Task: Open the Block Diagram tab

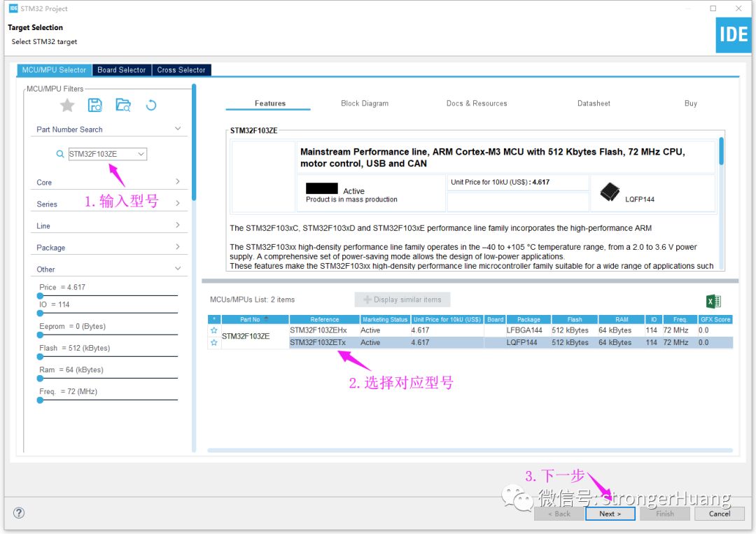Action: 365,103
